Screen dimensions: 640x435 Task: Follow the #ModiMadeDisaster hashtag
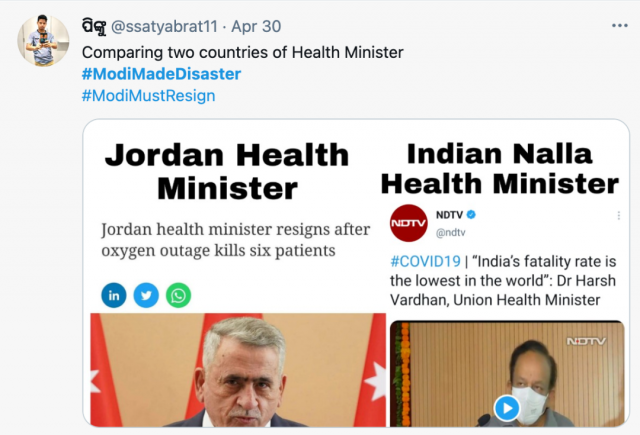point(161,74)
